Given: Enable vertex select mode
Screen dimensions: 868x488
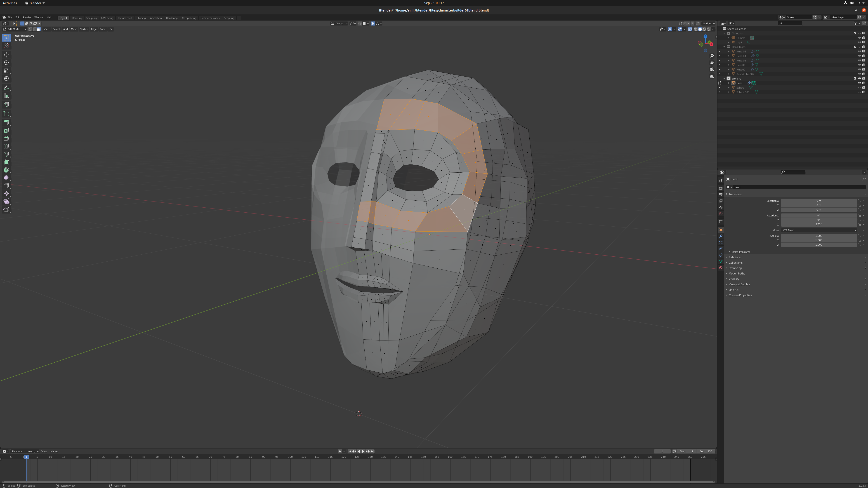Looking at the screenshot, I should 30,29.
